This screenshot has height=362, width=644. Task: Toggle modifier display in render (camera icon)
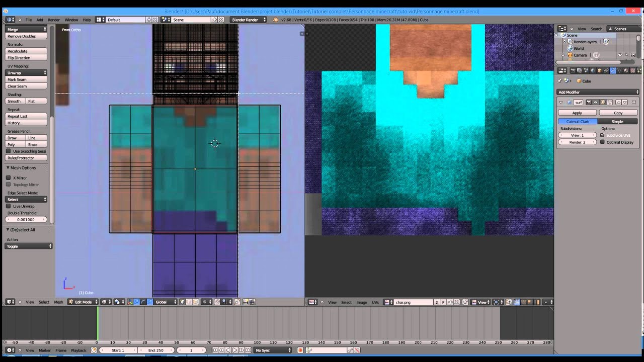click(589, 103)
